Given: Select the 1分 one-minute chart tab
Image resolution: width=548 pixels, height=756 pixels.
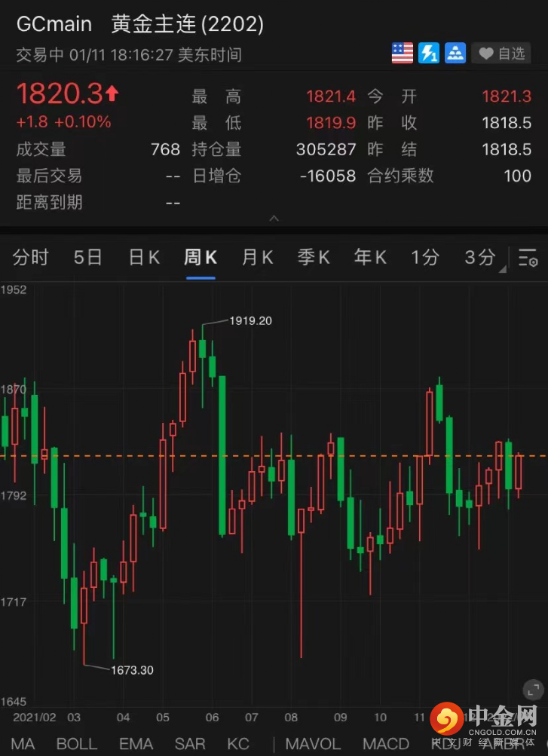Looking at the screenshot, I should [425, 258].
